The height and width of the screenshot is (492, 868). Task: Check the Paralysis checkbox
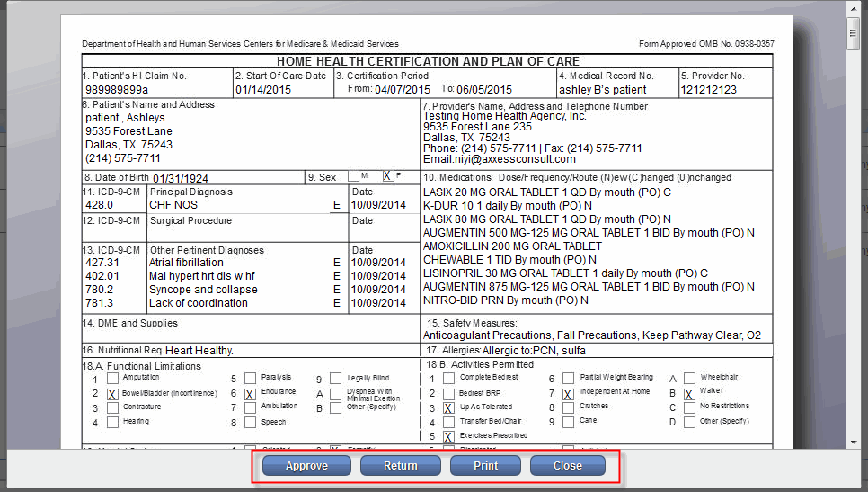[251, 380]
